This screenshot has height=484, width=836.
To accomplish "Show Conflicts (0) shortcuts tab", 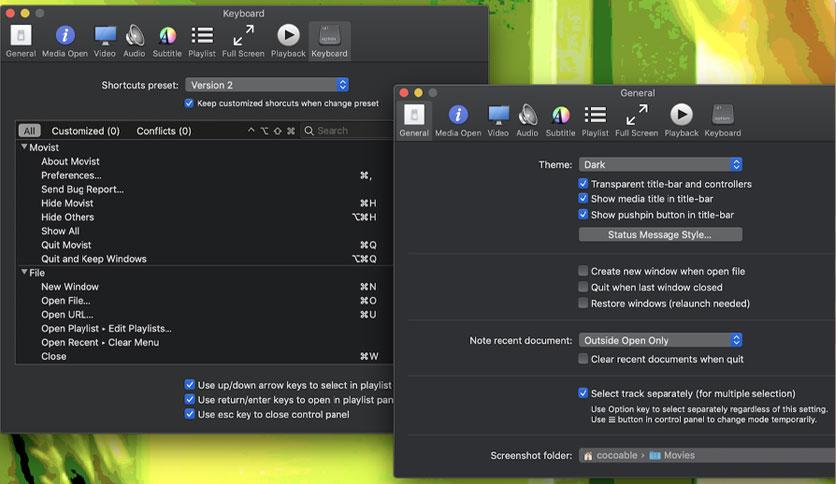I will [x=164, y=131].
